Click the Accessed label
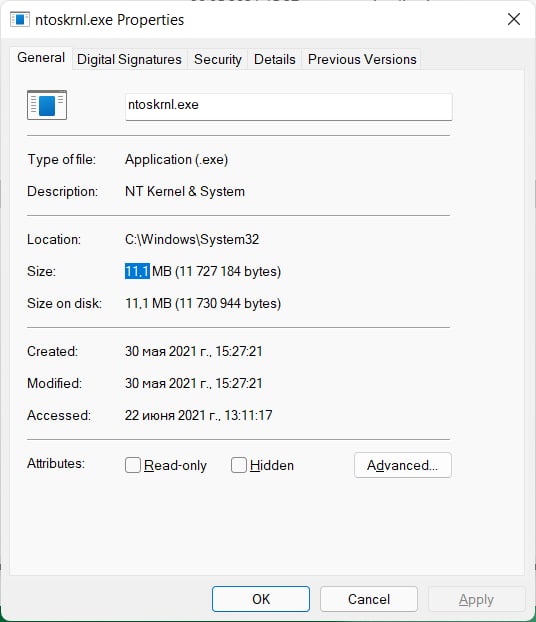Image resolution: width=536 pixels, height=622 pixels. pyautogui.click(x=59, y=415)
